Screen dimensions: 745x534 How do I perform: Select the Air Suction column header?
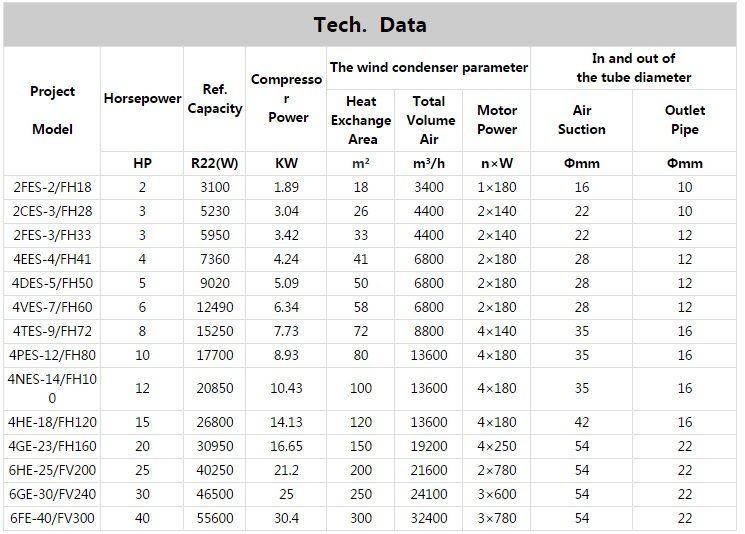click(x=581, y=120)
